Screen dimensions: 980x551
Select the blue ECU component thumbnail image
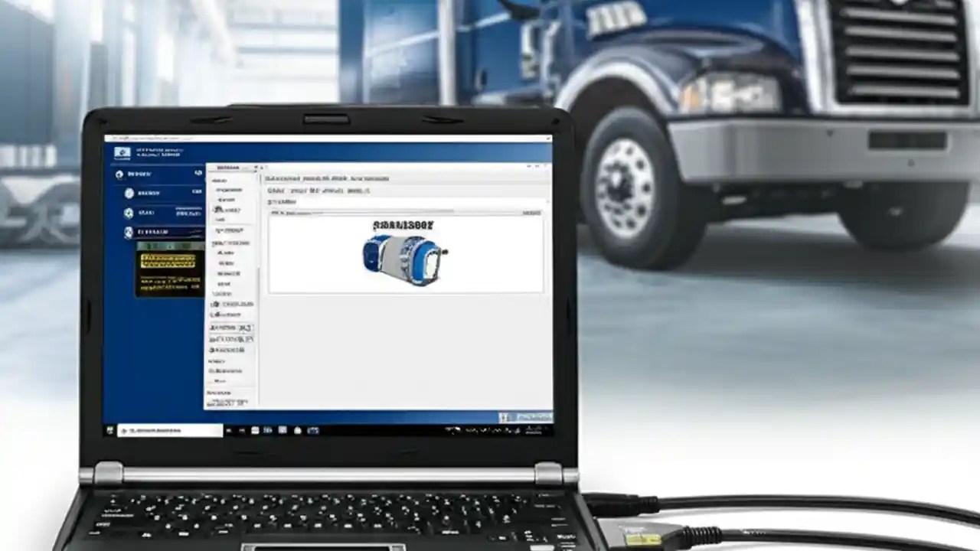(x=403, y=258)
